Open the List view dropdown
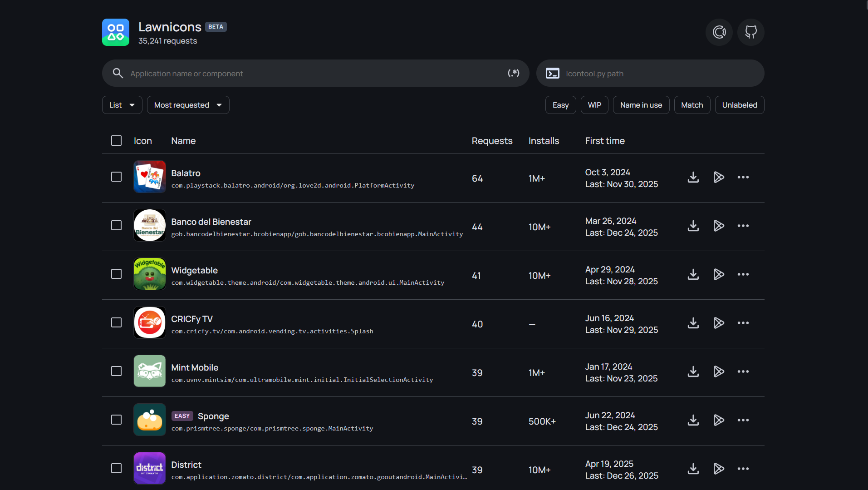This screenshot has width=868, height=490. tap(122, 104)
